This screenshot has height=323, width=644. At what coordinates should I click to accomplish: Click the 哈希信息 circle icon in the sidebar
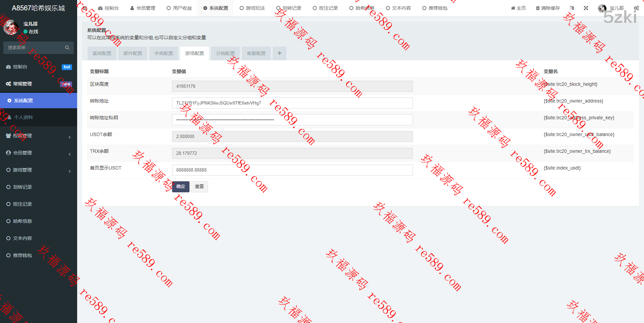(8, 221)
